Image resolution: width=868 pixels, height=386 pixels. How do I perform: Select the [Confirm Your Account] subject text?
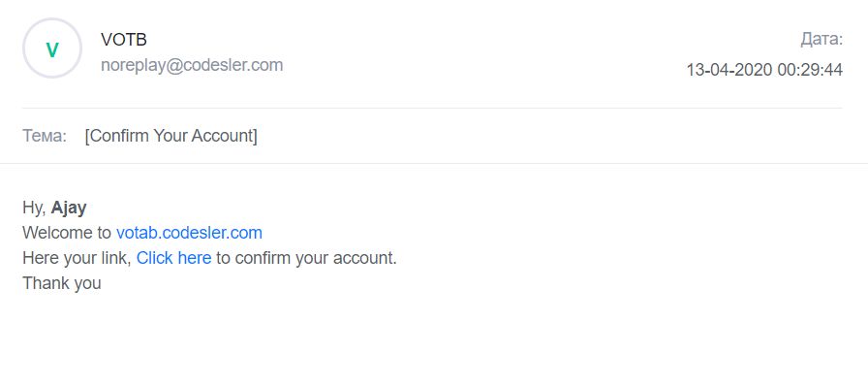171,136
